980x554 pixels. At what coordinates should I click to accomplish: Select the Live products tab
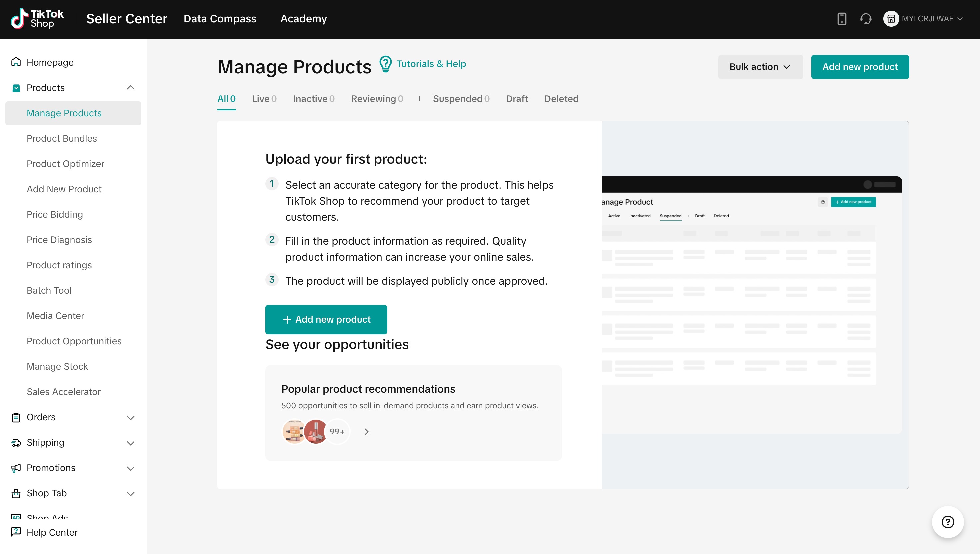(264, 99)
